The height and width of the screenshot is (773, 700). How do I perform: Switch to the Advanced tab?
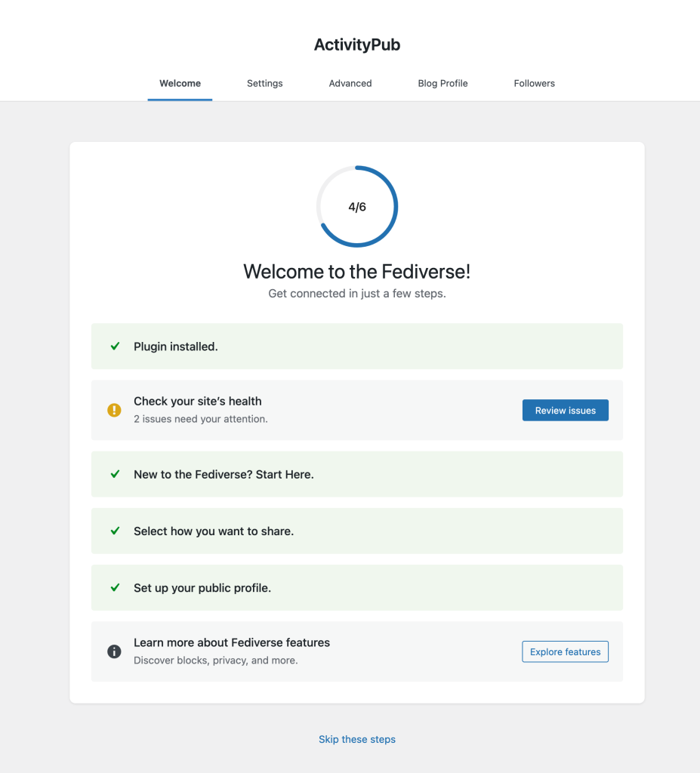click(350, 83)
